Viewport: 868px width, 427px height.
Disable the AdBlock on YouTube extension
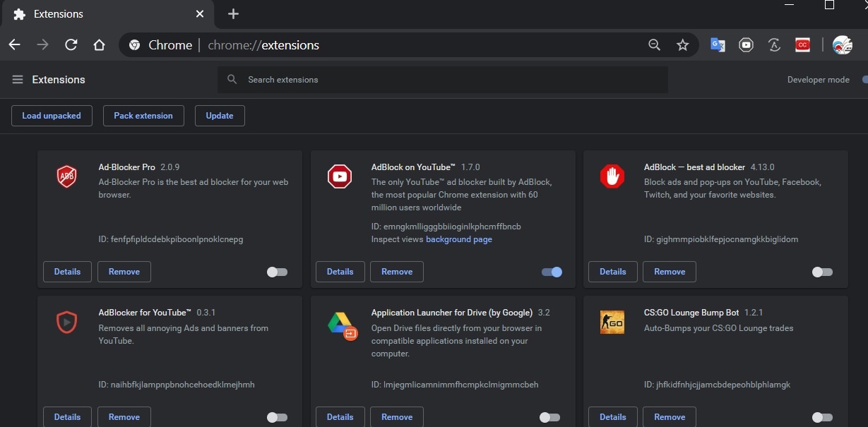point(552,272)
